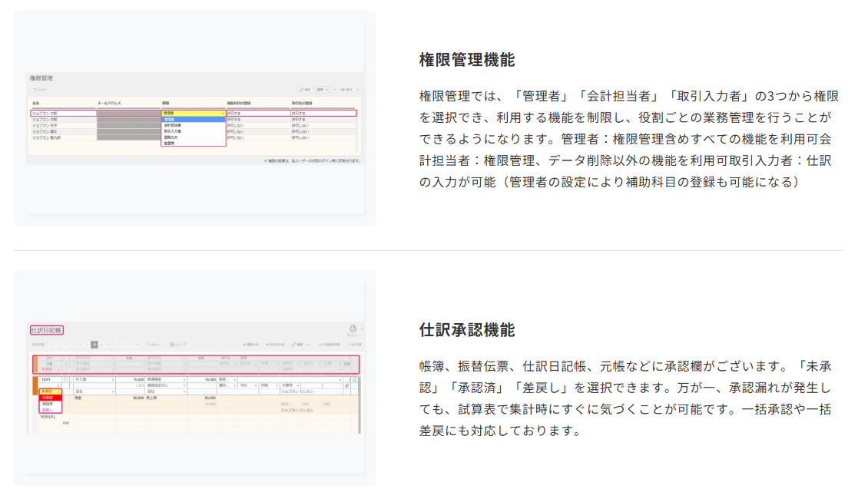868x502 pixels.
Task: Open the yellow 未承認 approval dropdown
Action: point(50,391)
